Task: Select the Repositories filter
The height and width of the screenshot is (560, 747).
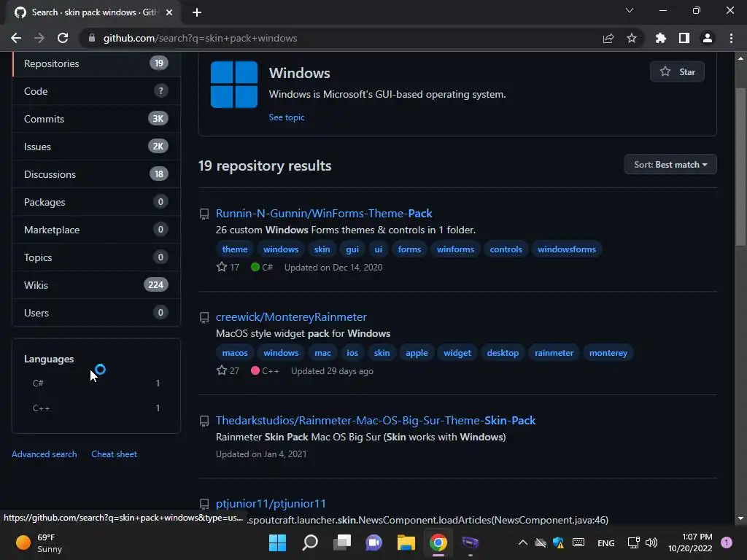Action: [x=96, y=63]
